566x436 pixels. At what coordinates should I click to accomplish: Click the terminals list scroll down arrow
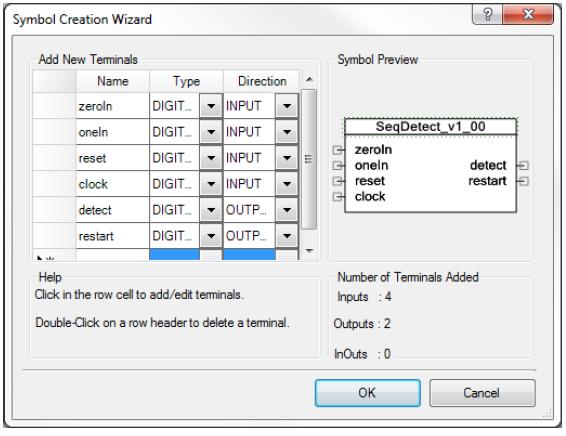click(x=309, y=251)
